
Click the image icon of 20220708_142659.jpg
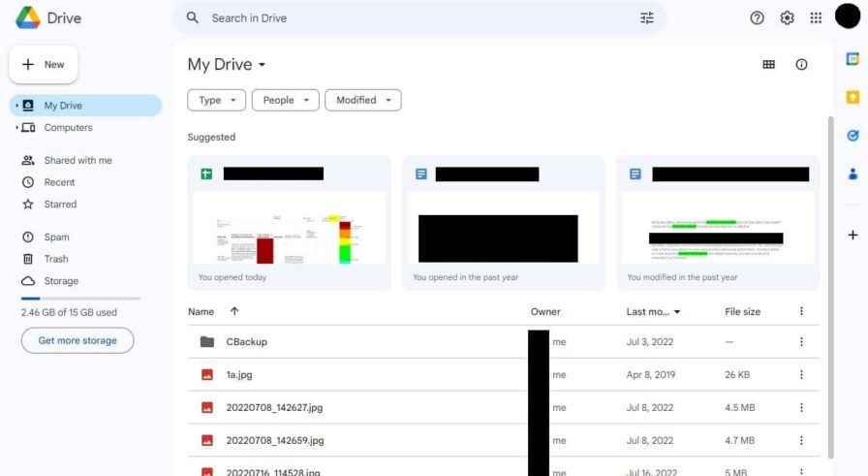coord(207,440)
